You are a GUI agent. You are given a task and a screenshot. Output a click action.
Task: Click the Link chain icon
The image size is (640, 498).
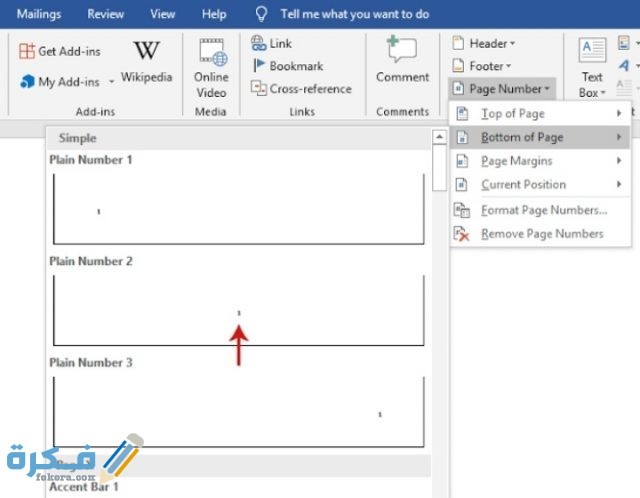(258, 44)
